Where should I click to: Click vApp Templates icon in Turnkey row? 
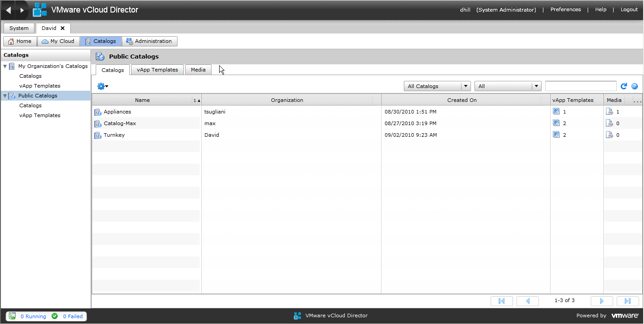point(556,135)
